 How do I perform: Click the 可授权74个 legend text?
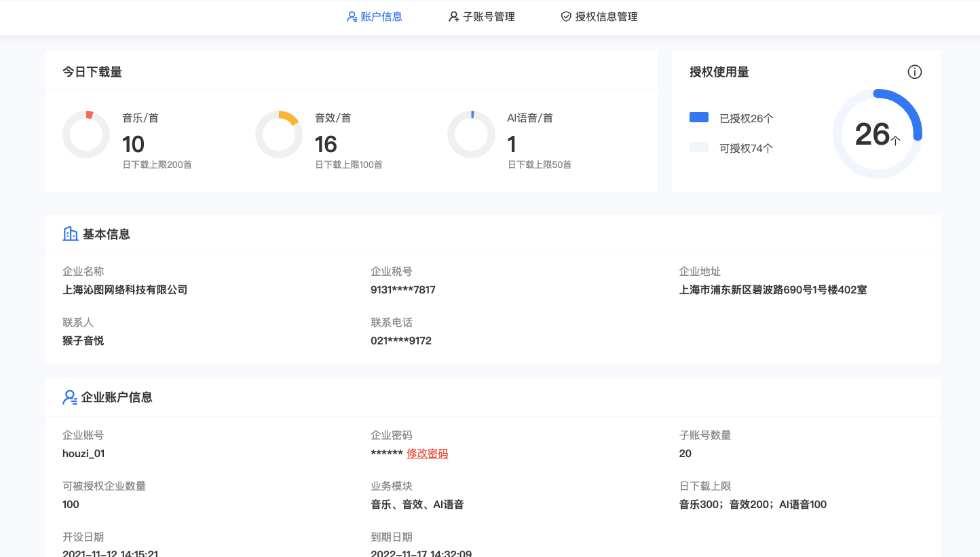point(747,148)
